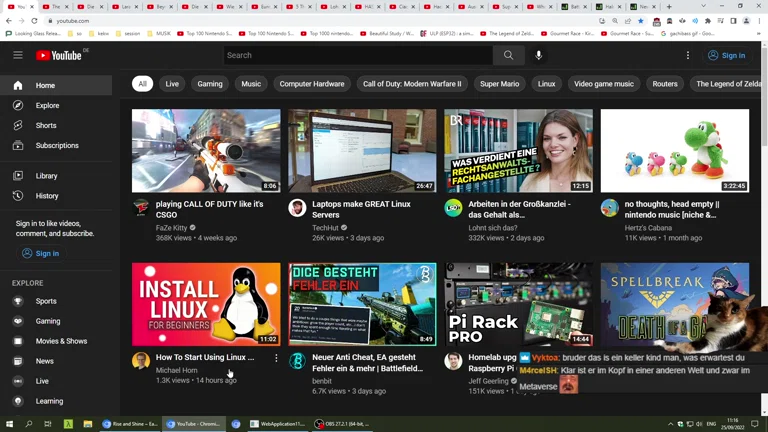Click the search magnifier button
Image resolution: width=768 pixels, height=432 pixels.
point(508,55)
